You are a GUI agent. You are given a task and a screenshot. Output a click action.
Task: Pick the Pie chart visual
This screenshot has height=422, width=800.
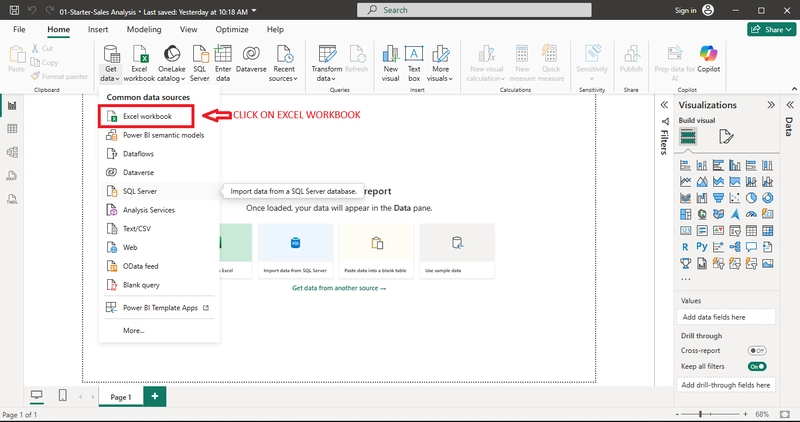(751, 198)
